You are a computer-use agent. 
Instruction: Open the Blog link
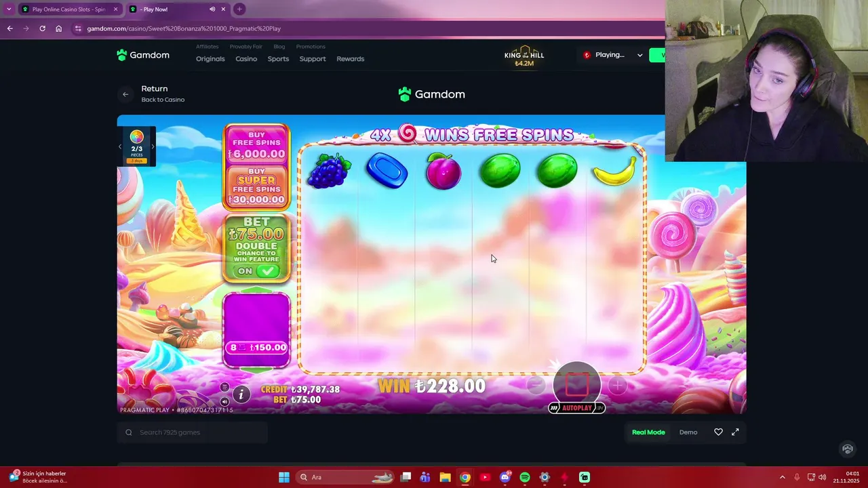(279, 47)
